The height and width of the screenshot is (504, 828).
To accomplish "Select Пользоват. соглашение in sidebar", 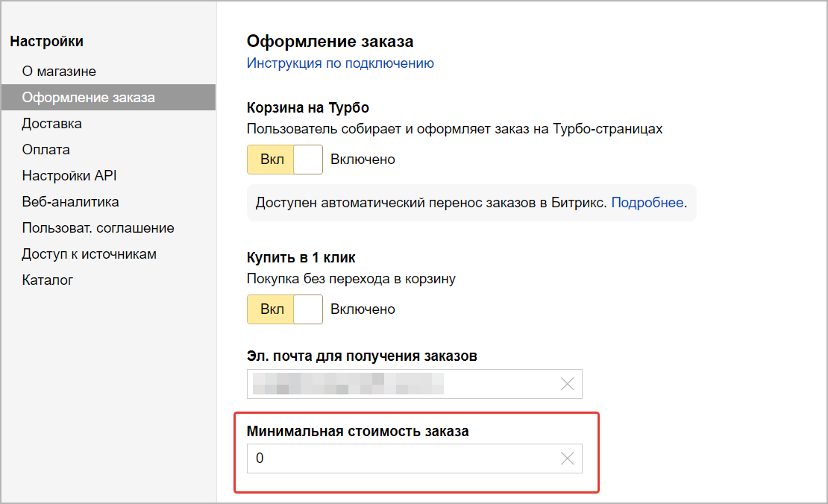I will (x=98, y=228).
